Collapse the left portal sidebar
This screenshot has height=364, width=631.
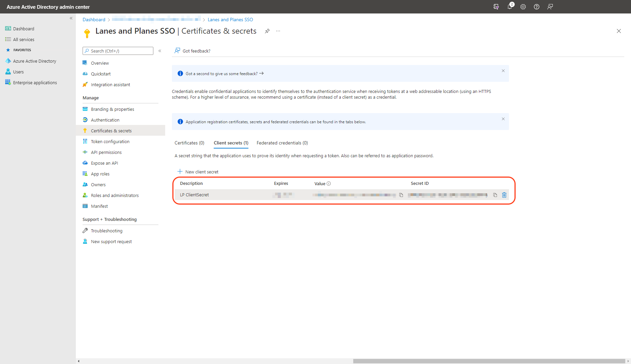71,18
